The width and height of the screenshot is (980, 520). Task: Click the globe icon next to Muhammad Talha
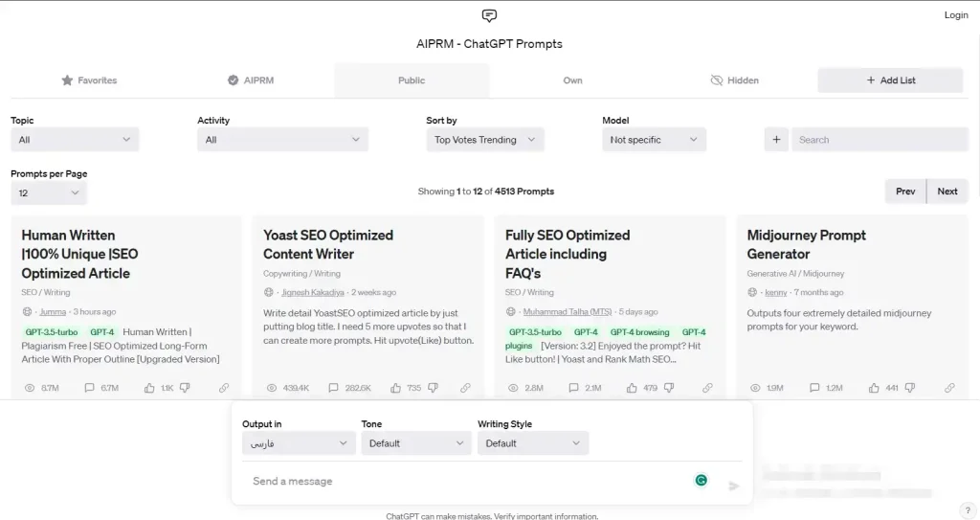pyautogui.click(x=511, y=311)
